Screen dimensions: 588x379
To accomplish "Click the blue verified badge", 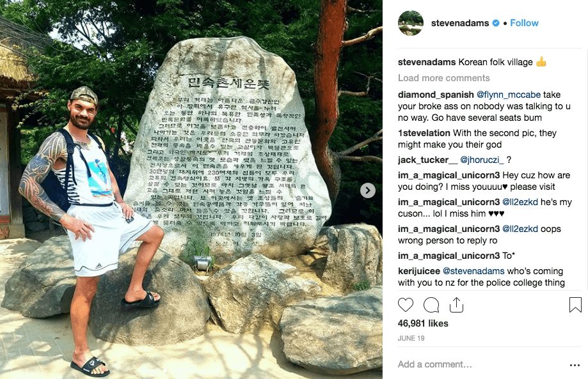I will [496, 23].
